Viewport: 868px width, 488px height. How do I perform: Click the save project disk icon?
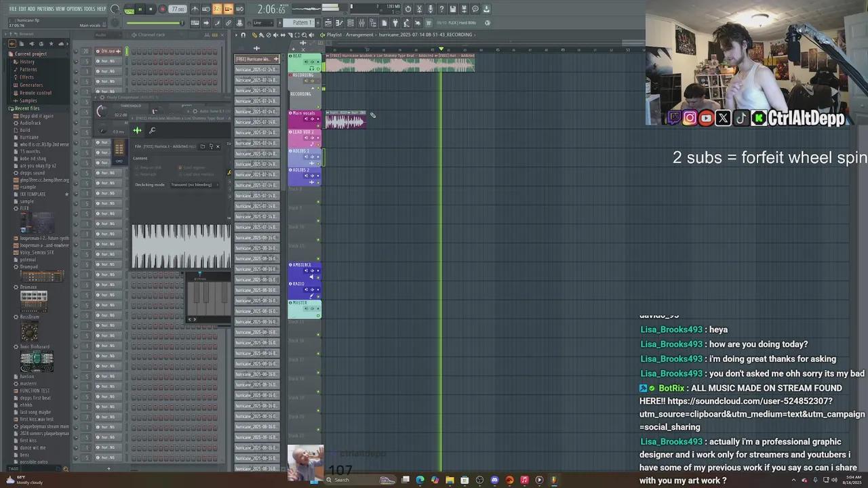pos(452,9)
